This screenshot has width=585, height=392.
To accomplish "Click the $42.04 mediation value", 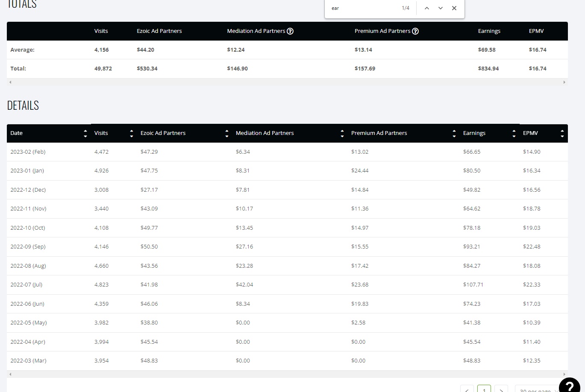I will [244, 284].
